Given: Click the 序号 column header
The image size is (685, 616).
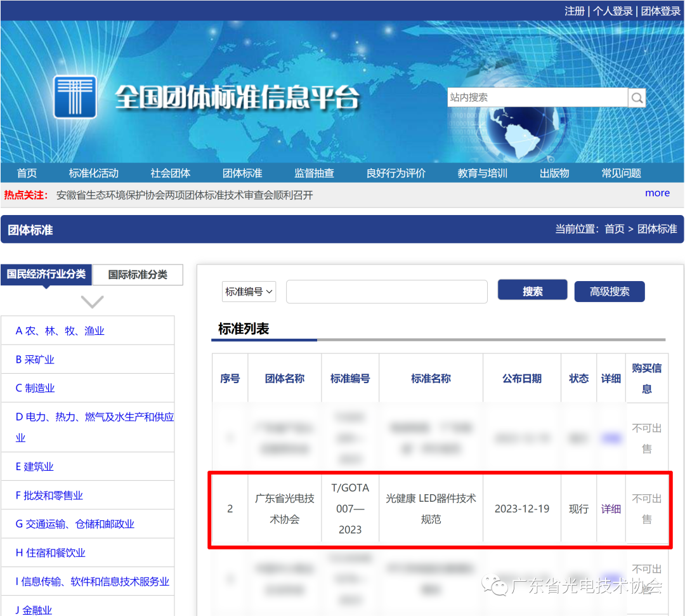Looking at the screenshot, I should point(230,378).
